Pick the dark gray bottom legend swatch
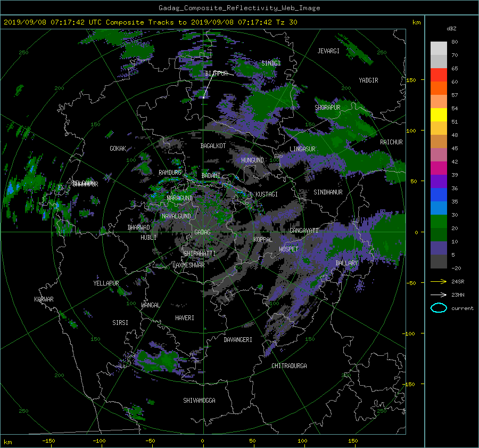479x448 pixels. pos(439,262)
